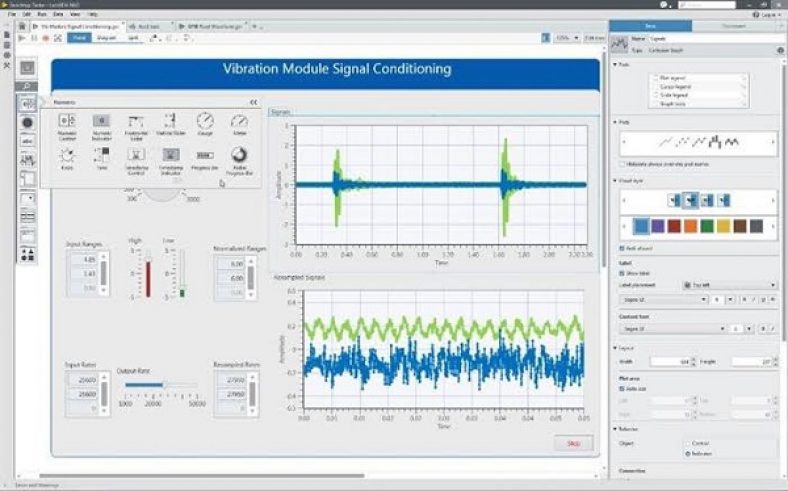
Task: Click the Panel view button
Action: (x=79, y=38)
